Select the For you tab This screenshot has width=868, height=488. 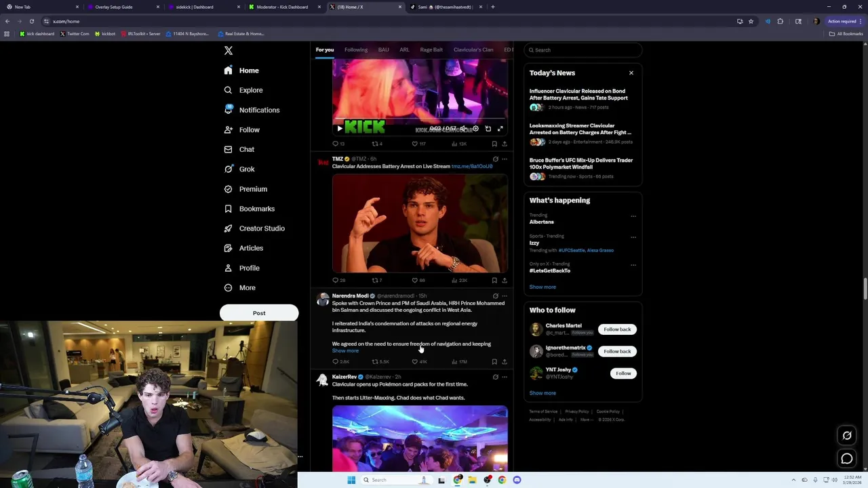(325, 49)
